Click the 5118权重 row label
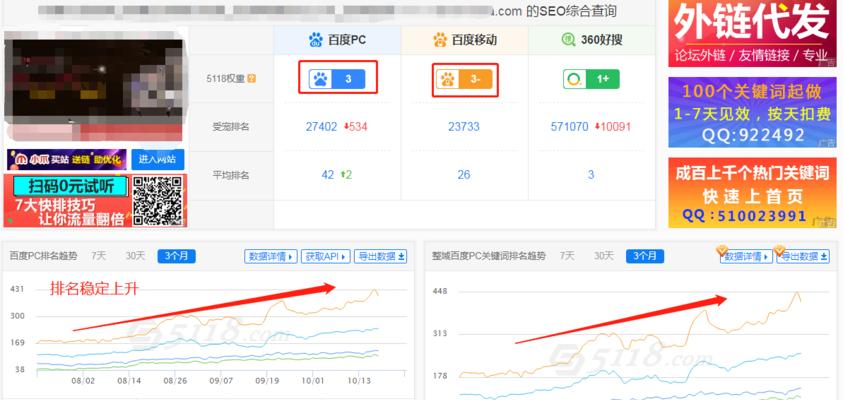 226,78
